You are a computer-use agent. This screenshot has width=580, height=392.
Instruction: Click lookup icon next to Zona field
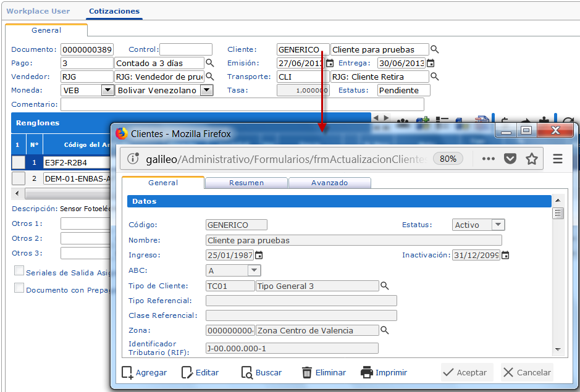(x=385, y=330)
